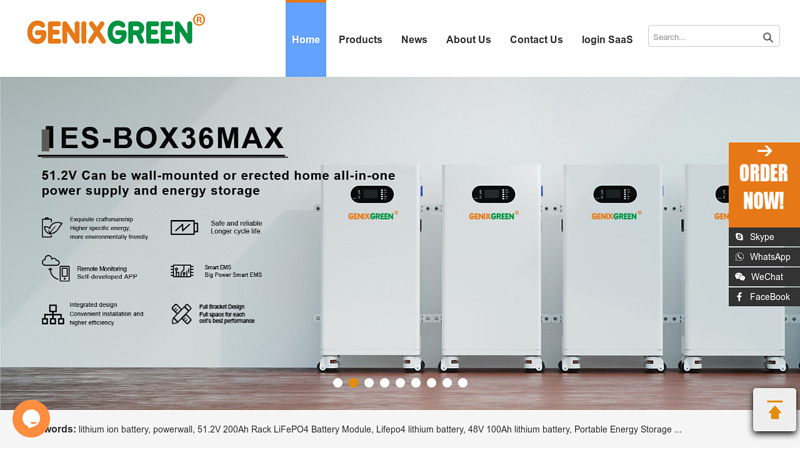The height and width of the screenshot is (450, 800).
Task: Click 'Remote Monitoring' feature text
Action: [102, 269]
